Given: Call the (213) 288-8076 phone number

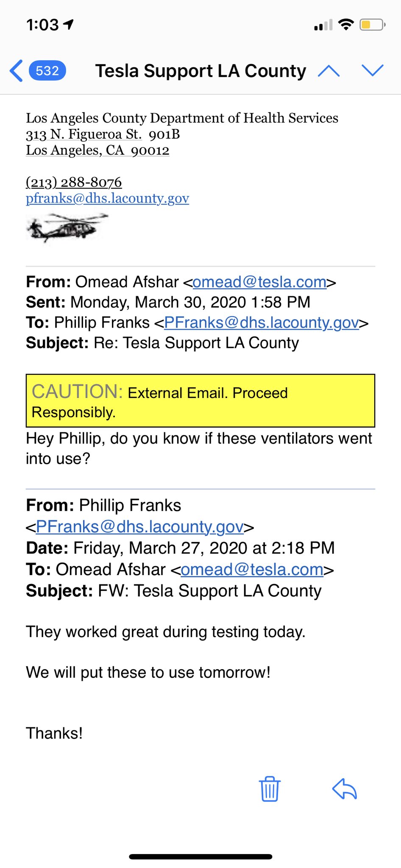Looking at the screenshot, I should click(74, 182).
